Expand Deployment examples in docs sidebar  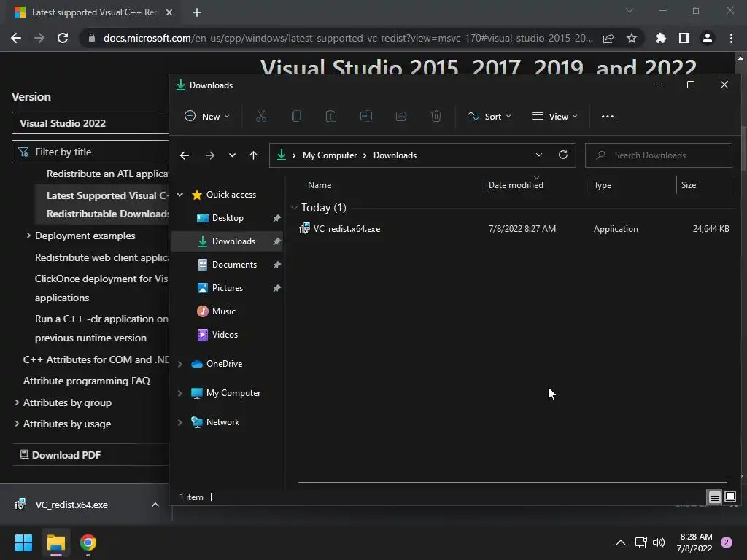click(28, 236)
